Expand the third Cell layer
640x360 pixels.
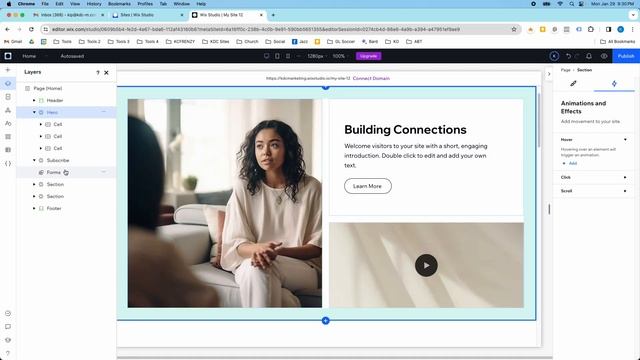pyautogui.click(x=41, y=148)
